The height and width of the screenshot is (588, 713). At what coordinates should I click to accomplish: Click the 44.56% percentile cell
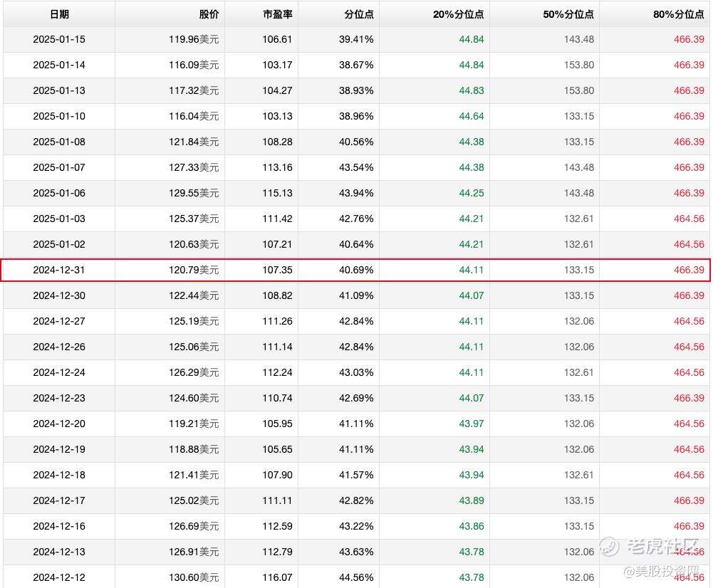coord(356,577)
